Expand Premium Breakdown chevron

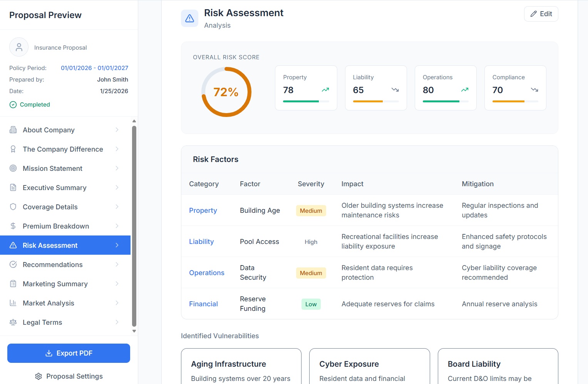(117, 226)
